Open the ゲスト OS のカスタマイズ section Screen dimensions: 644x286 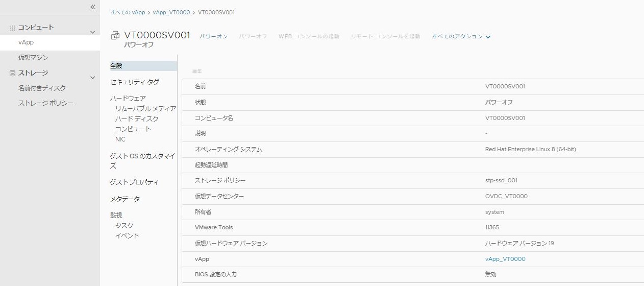click(x=143, y=161)
